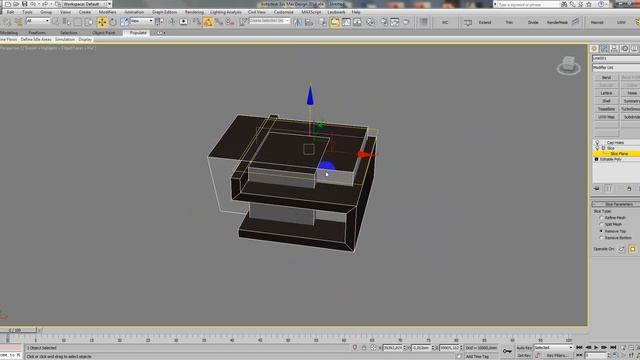Save the file from quick access toolbar
The height and width of the screenshot is (360, 640).
point(24,4)
